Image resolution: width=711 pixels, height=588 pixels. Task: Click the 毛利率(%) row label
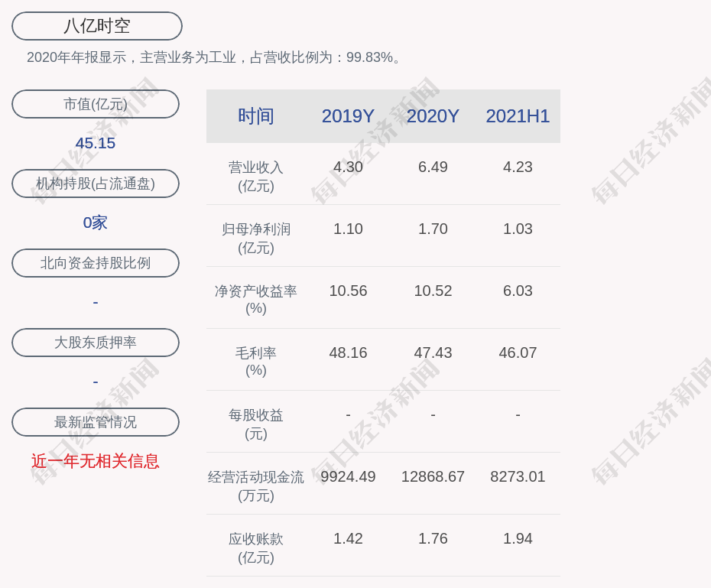(255, 362)
